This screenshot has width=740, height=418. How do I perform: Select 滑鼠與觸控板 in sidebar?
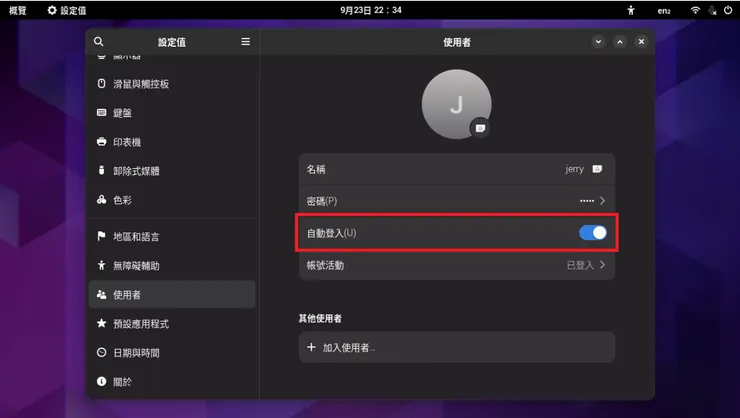(172, 84)
